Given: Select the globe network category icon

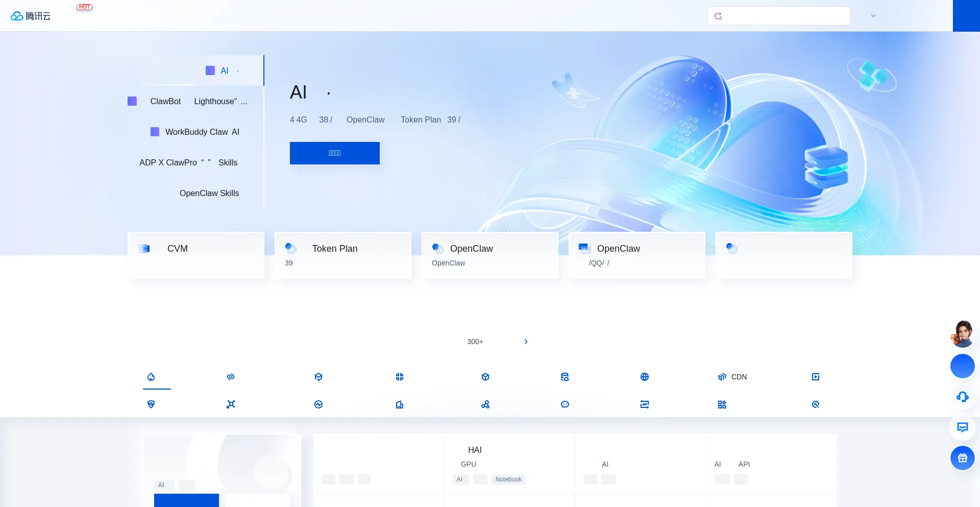Looking at the screenshot, I should click(645, 377).
